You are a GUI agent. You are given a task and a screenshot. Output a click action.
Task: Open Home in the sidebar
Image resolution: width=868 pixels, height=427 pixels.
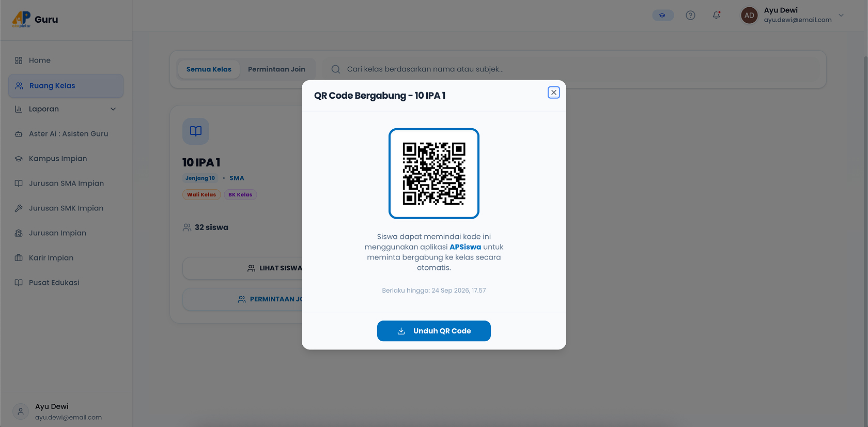tap(66, 60)
